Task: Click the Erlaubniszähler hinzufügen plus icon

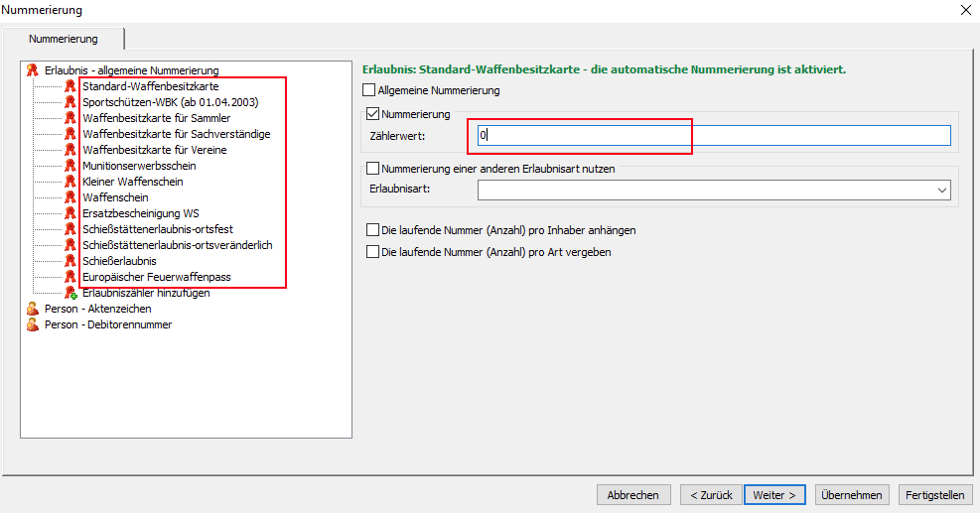Action: pyautogui.click(x=70, y=293)
